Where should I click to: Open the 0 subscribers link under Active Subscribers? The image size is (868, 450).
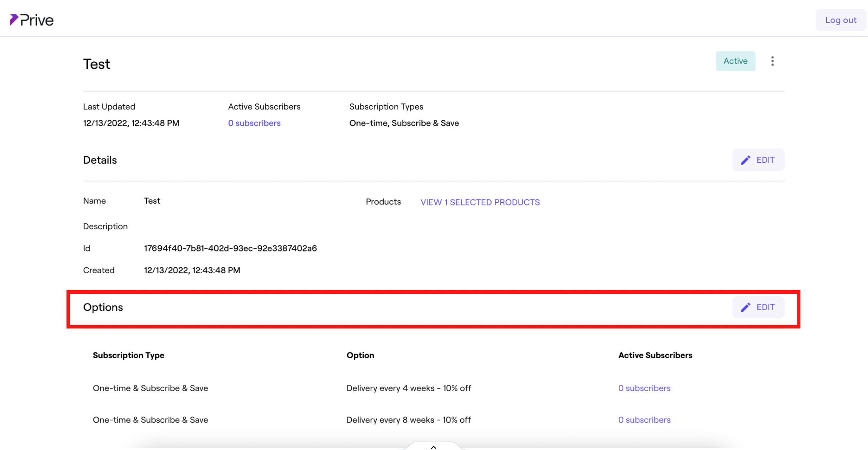pos(254,123)
